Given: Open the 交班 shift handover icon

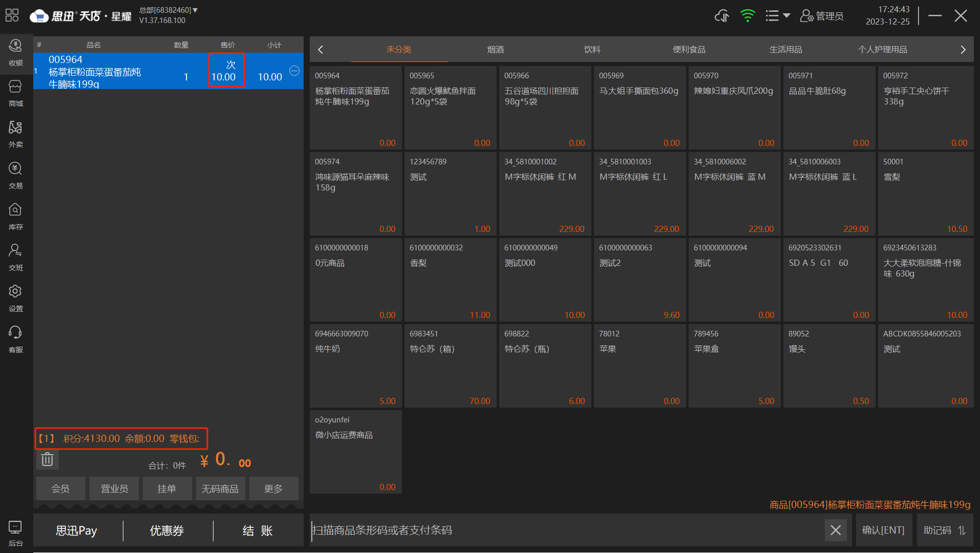Looking at the screenshot, I should [x=16, y=258].
